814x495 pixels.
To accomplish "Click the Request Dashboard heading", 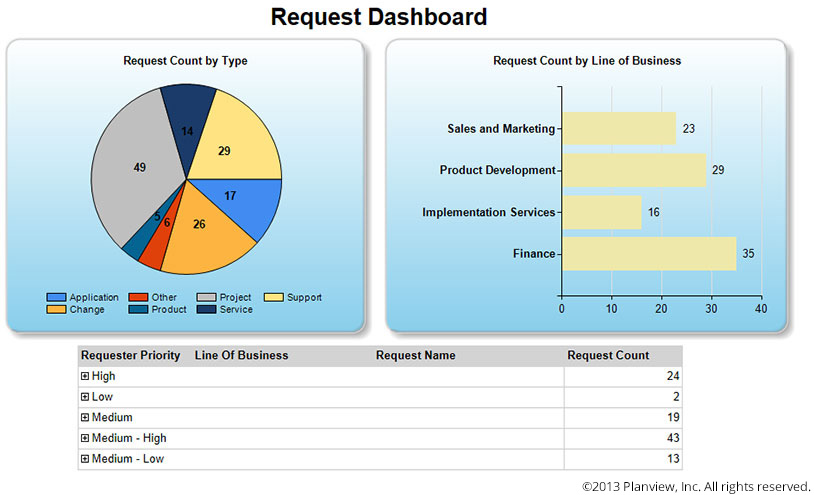I will coord(379,17).
